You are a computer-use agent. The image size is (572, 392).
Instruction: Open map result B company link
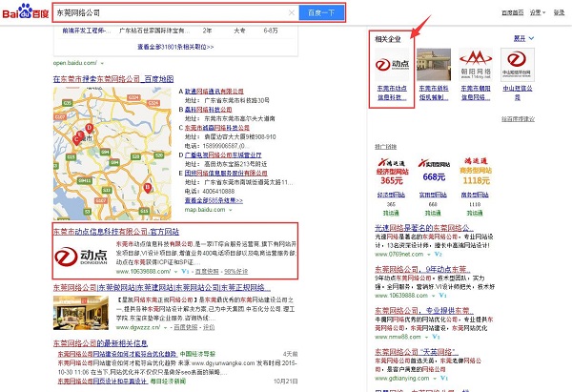[208, 110]
